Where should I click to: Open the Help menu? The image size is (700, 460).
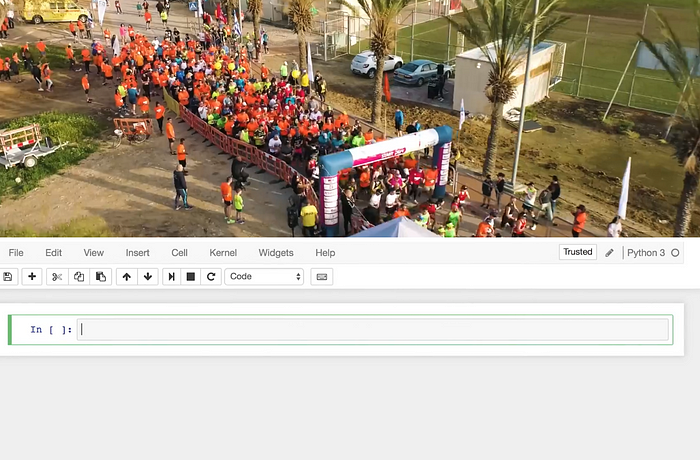tap(325, 253)
